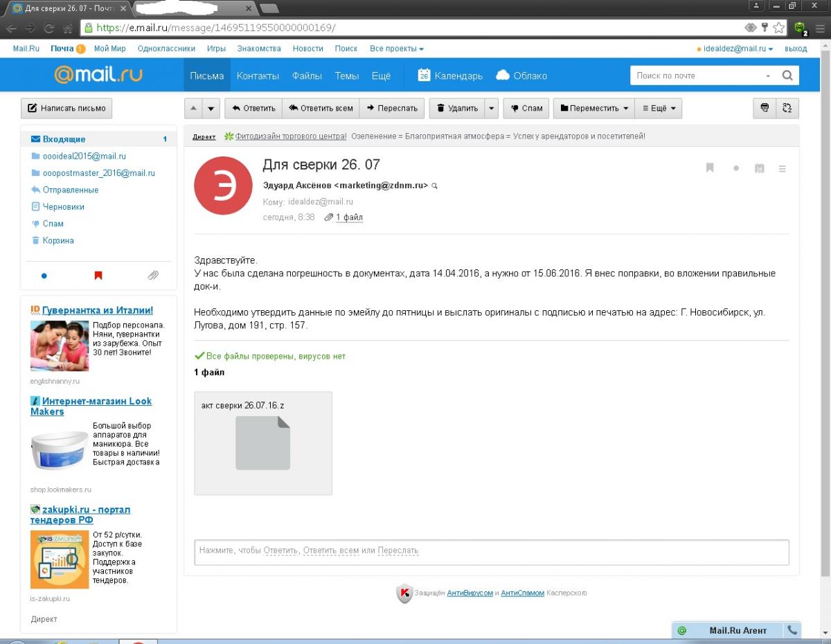This screenshot has width=831, height=644.
Task: Open the Mail.Ru Агент bar
Action: (738, 631)
